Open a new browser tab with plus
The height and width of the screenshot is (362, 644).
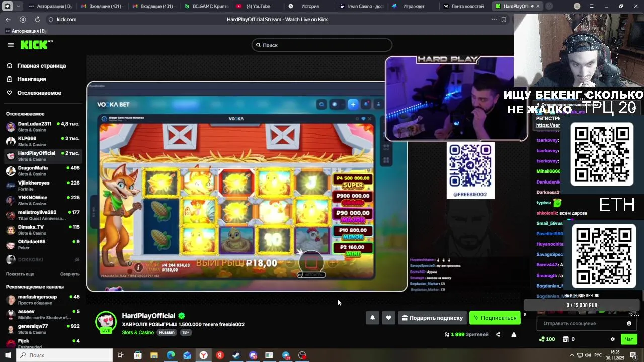(x=549, y=6)
